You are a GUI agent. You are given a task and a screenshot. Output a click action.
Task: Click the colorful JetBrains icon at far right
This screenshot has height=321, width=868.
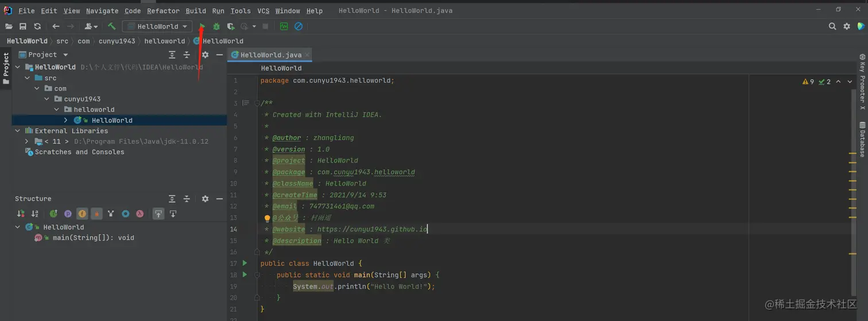pyautogui.click(x=861, y=26)
